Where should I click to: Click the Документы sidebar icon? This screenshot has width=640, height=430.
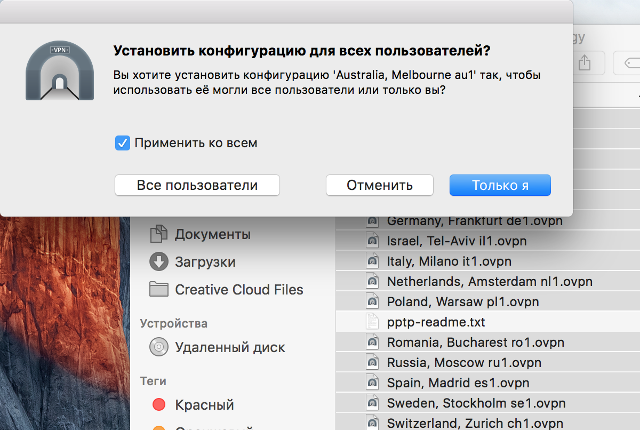tap(158, 234)
